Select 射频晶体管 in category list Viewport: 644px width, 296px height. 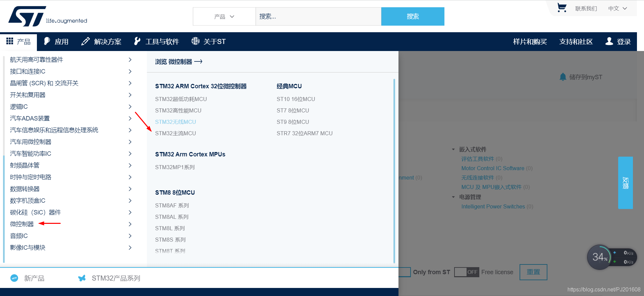pyautogui.click(x=24, y=165)
